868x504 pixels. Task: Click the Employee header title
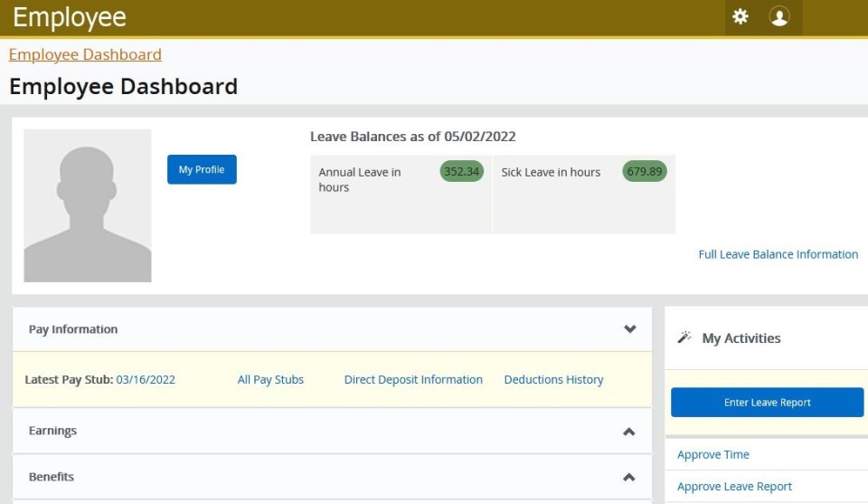70,17
